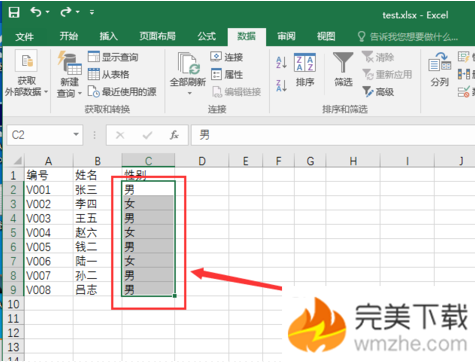Select column C header
The image size is (475, 362).
pos(148,161)
